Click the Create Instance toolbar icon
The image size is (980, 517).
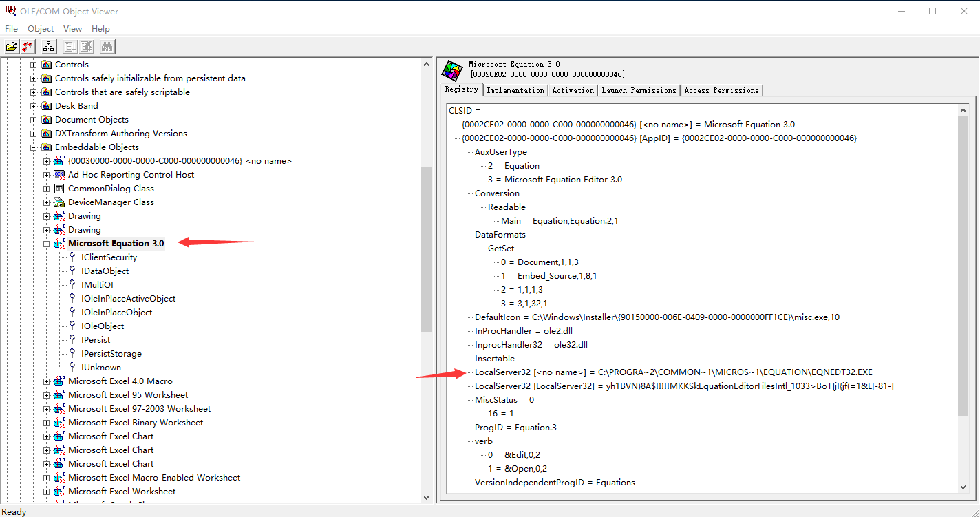pyautogui.click(x=70, y=47)
